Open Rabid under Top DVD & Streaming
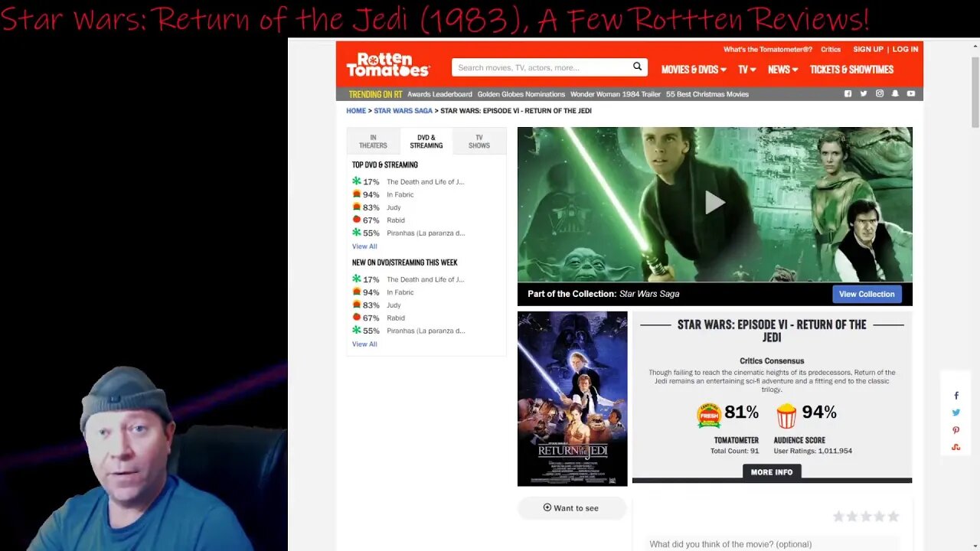Screen dimensions: 980x551 pyautogui.click(x=395, y=220)
